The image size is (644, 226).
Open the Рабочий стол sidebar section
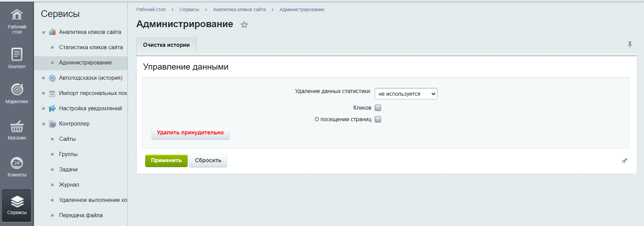(x=17, y=21)
